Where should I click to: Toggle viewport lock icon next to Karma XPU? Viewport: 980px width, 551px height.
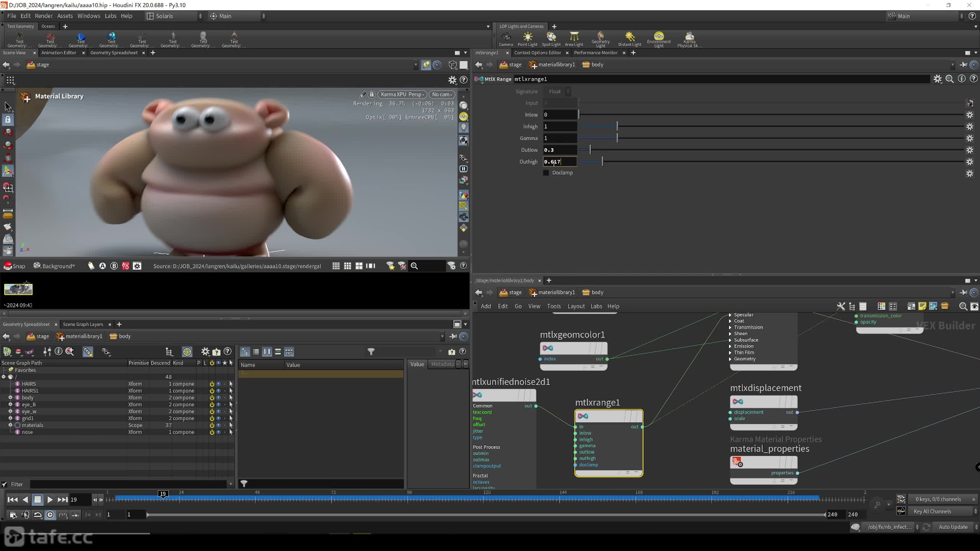[371, 94]
